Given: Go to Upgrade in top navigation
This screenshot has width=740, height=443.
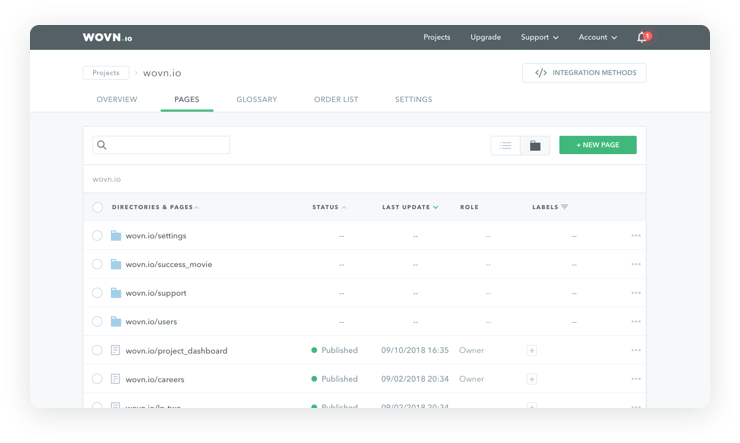Looking at the screenshot, I should pos(486,37).
